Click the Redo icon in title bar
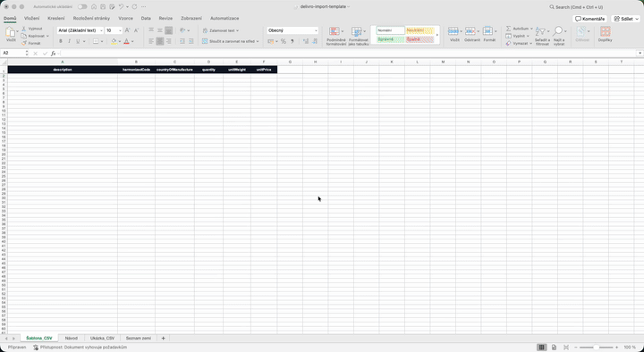Viewport: 644px width, 352px height. [134, 7]
